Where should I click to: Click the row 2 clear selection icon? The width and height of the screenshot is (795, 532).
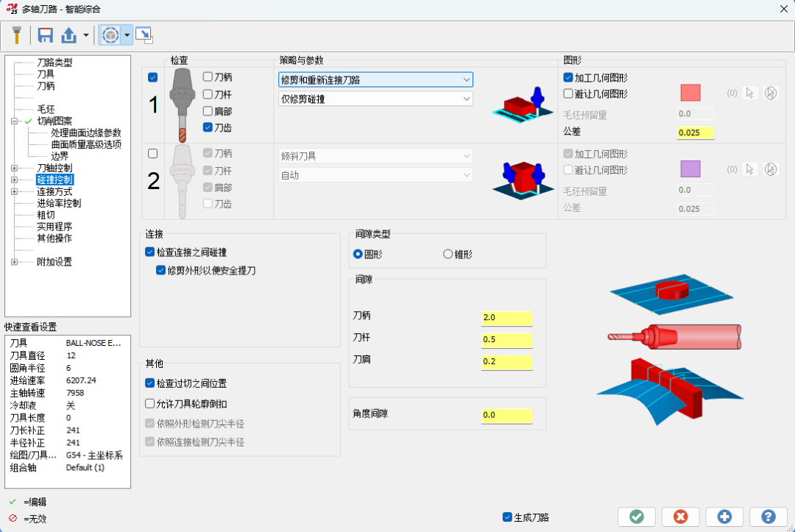click(x=771, y=169)
